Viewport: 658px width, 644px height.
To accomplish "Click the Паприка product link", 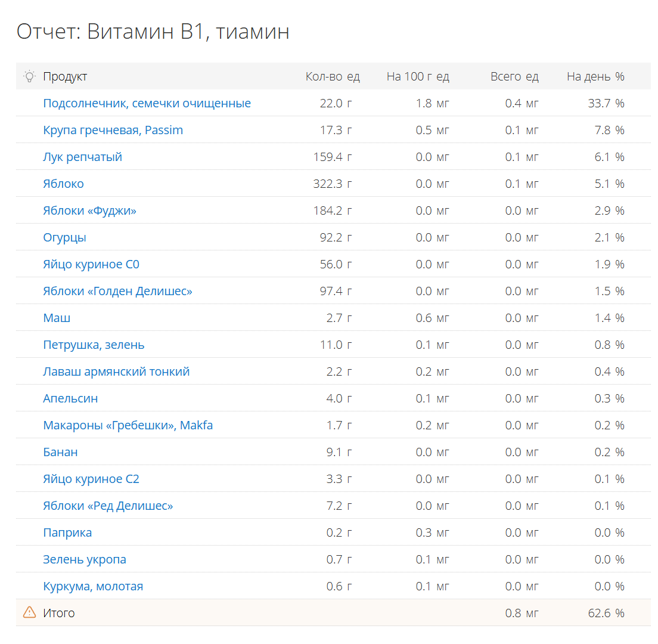I will tap(67, 533).
